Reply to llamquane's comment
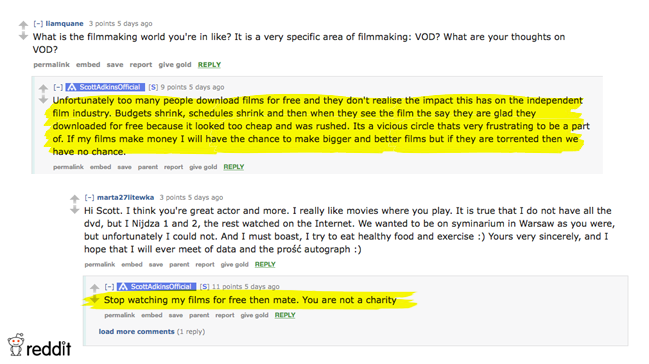This screenshot has width=649, height=364. [x=209, y=65]
